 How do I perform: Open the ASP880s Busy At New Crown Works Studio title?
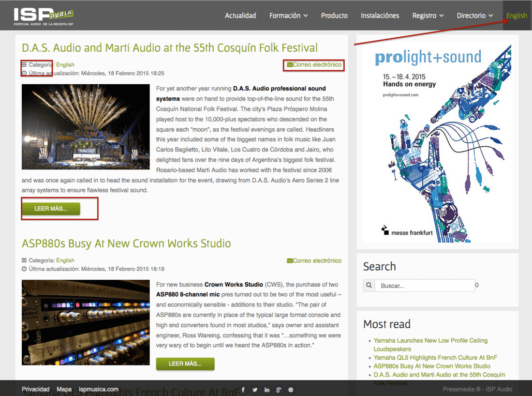(126, 244)
